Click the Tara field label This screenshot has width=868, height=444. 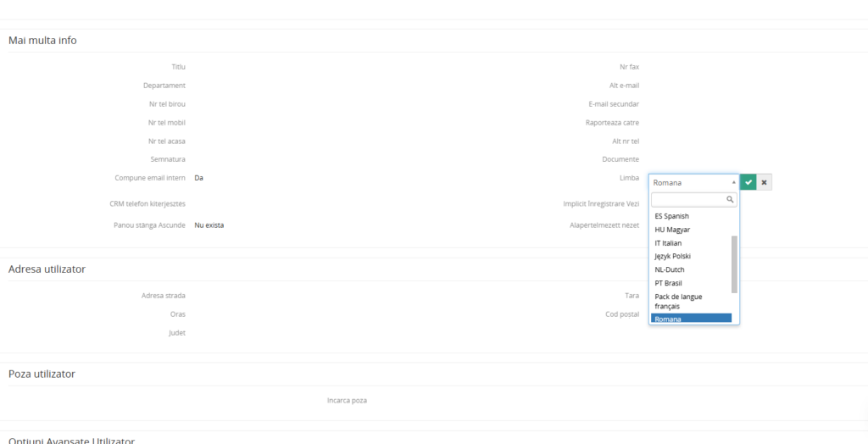(632, 296)
